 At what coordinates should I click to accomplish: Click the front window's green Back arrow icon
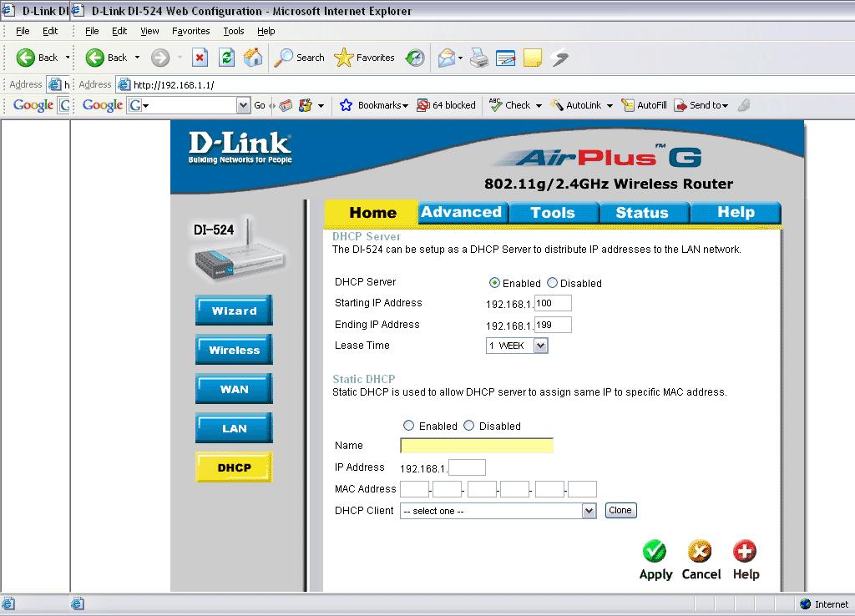point(95,58)
